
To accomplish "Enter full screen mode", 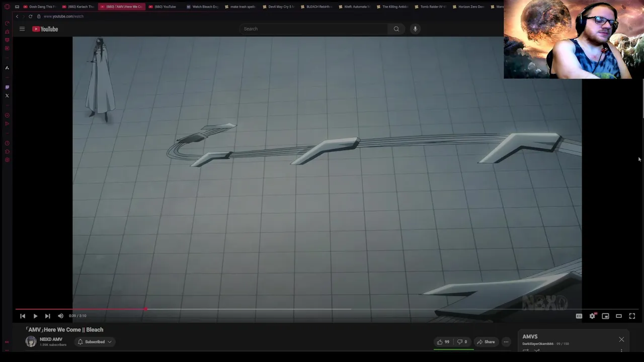I will click(632, 316).
